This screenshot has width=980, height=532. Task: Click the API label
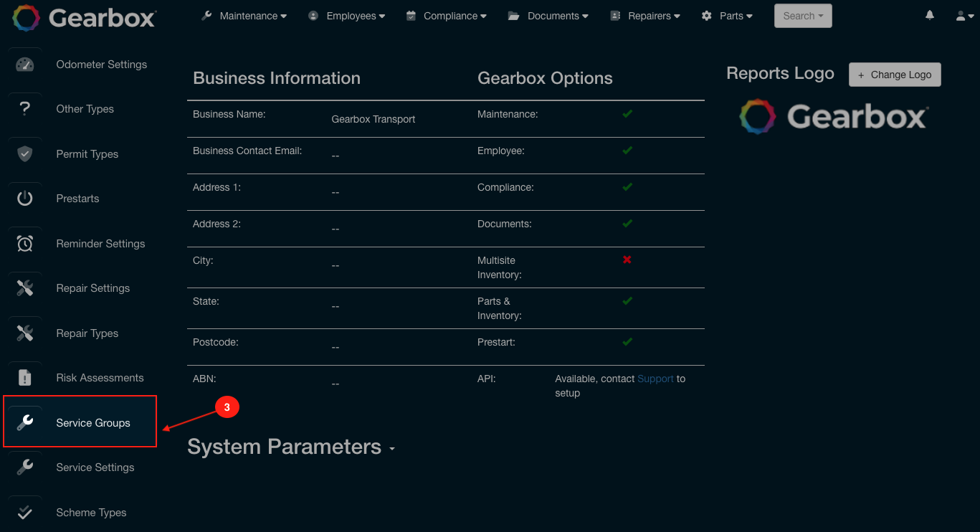[487, 379]
